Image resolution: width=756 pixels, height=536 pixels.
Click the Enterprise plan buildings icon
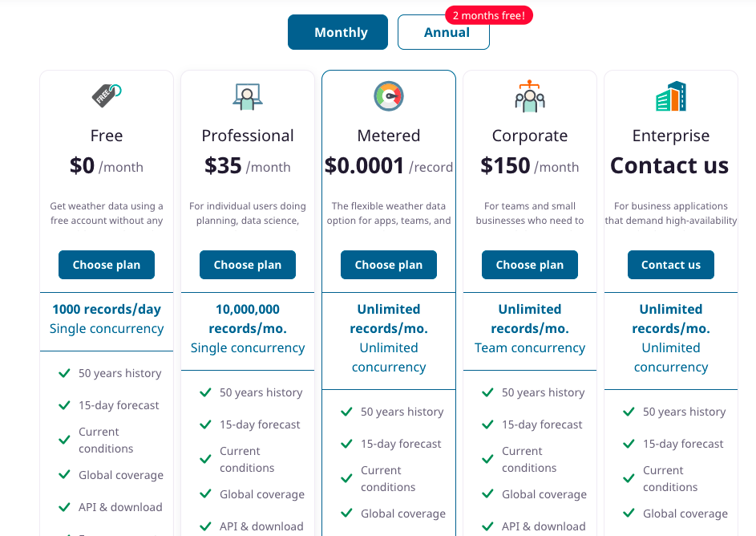(671, 96)
